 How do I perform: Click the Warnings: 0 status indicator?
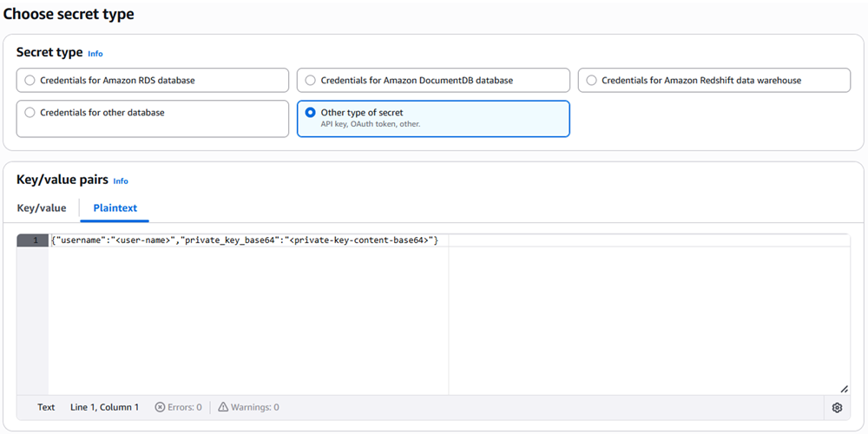[248, 407]
